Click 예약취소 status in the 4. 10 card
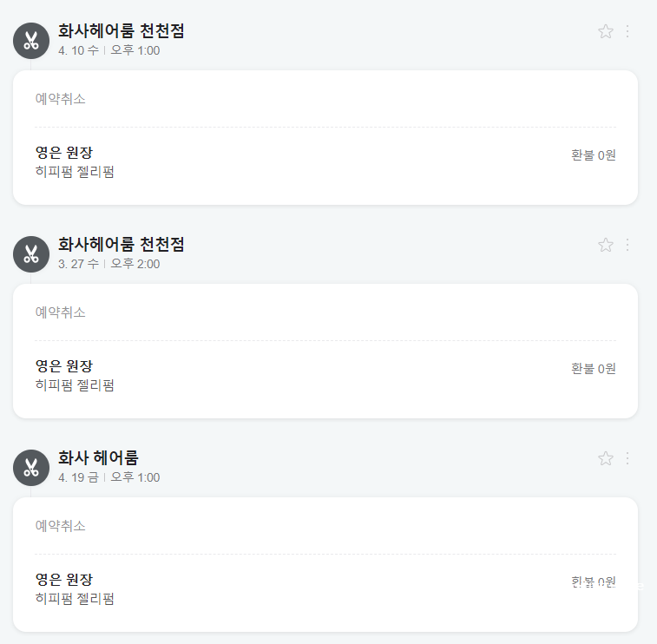This screenshot has width=657, height=644. coord(61,99)
